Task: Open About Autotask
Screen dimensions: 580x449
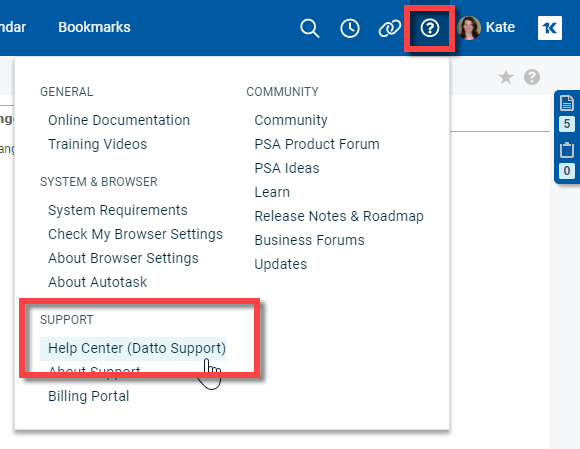Action: click(x=98, y=282)
